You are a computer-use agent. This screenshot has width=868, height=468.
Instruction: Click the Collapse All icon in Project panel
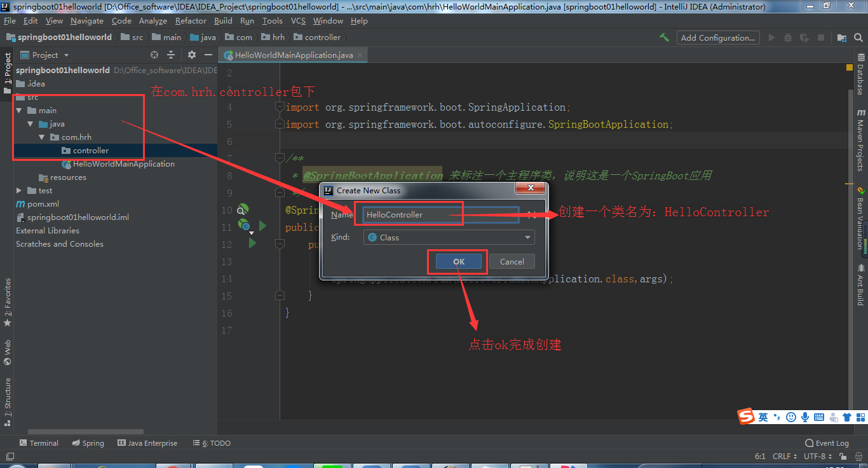pyautogui.click(x=171, y=55)
